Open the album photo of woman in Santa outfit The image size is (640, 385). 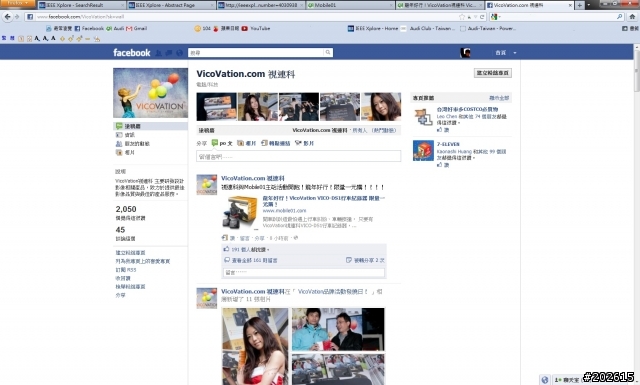tap(255, 346)
